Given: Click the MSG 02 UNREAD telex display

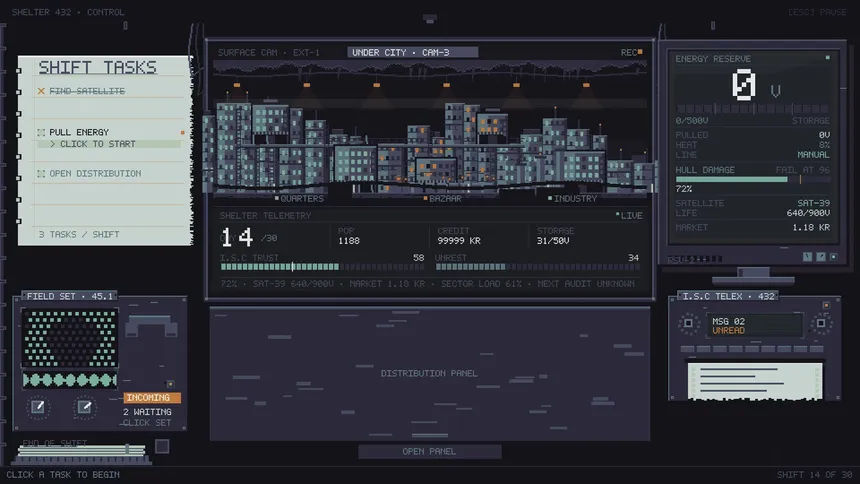Looking at the screenshot, I should 754,325.
